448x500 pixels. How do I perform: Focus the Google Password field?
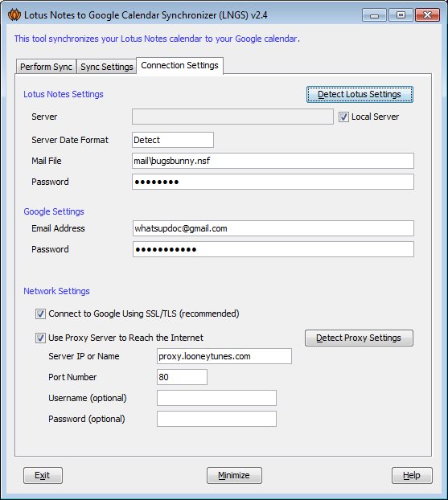(x=273, y=249)
